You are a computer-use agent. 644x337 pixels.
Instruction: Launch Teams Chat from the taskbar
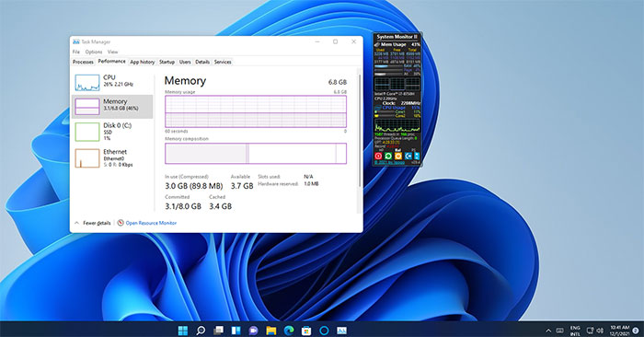[253, 330]
